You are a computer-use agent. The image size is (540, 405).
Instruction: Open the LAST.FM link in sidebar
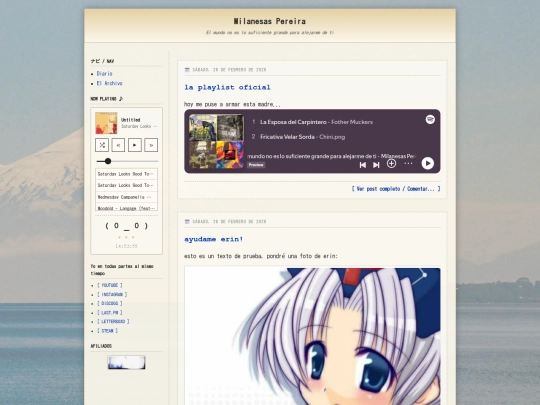pos(110,313)
